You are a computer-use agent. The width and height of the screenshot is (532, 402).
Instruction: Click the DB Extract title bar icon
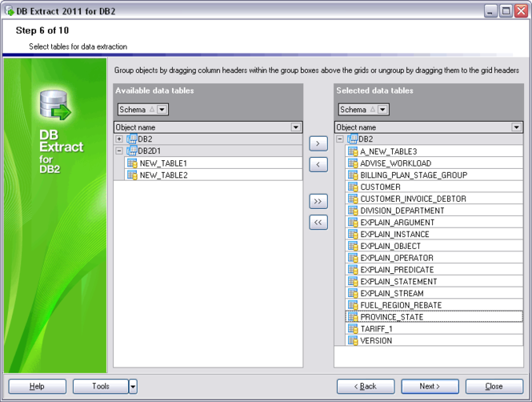click(10, 11)
